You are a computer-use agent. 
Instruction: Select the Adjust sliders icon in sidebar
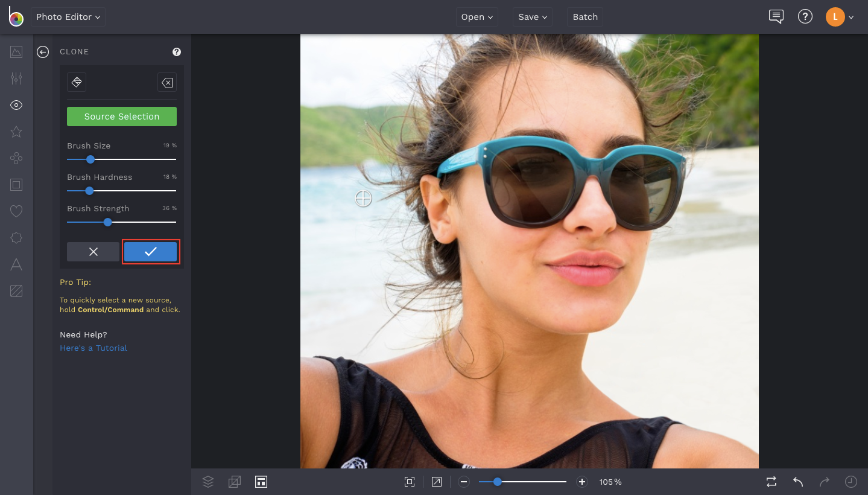coord(16,78)
